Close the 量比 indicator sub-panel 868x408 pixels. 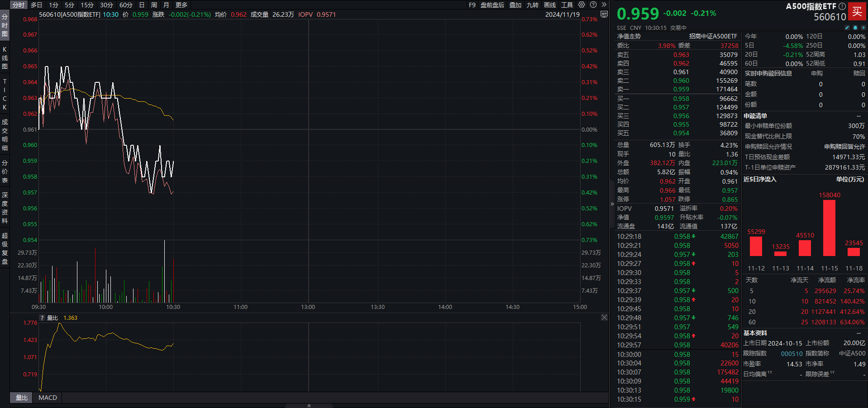pyautogui.click(x=604, y=318)
